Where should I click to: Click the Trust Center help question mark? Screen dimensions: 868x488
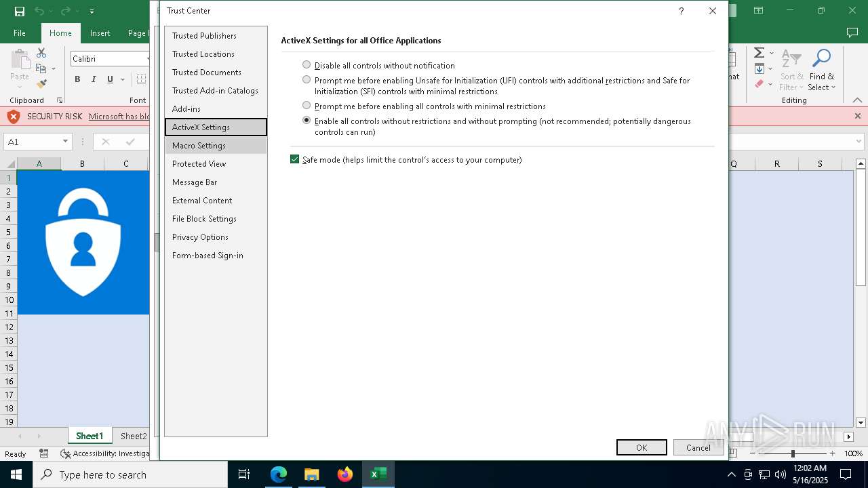click(x=681, y=11)
